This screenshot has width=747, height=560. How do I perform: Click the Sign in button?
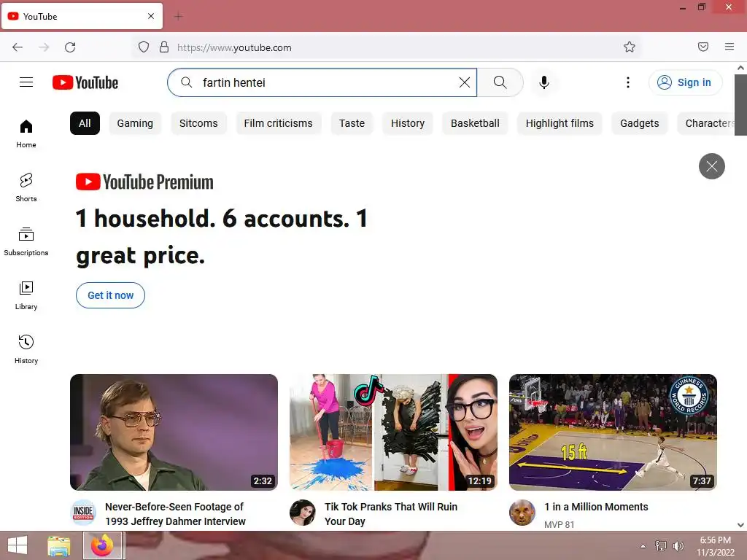(x=685, y=82)
